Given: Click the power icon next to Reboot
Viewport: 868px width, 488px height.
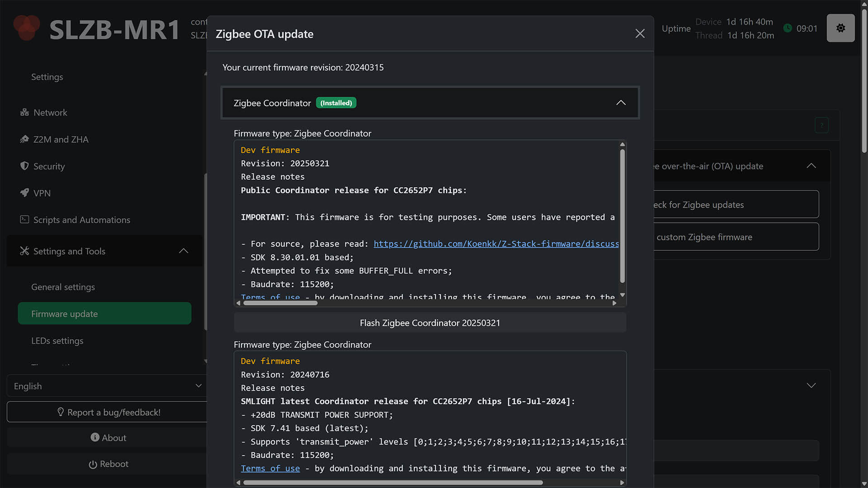Looking at the screenshot, I should 93,465.
